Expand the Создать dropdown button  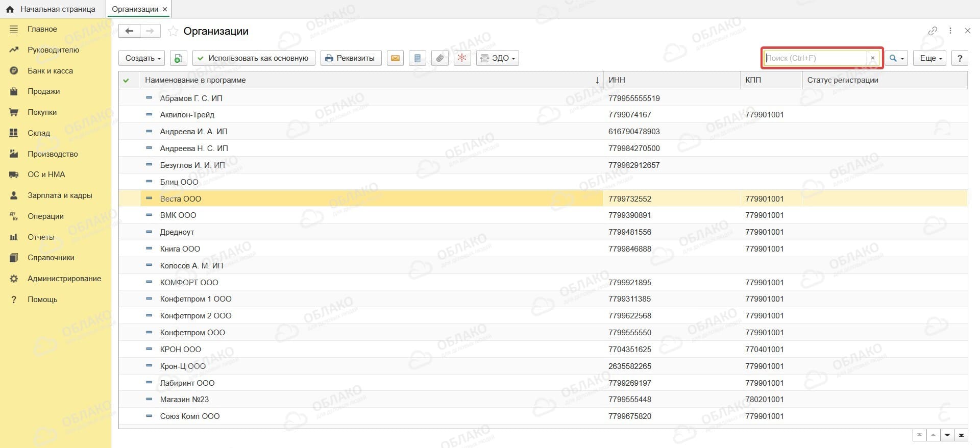point(142,58)
